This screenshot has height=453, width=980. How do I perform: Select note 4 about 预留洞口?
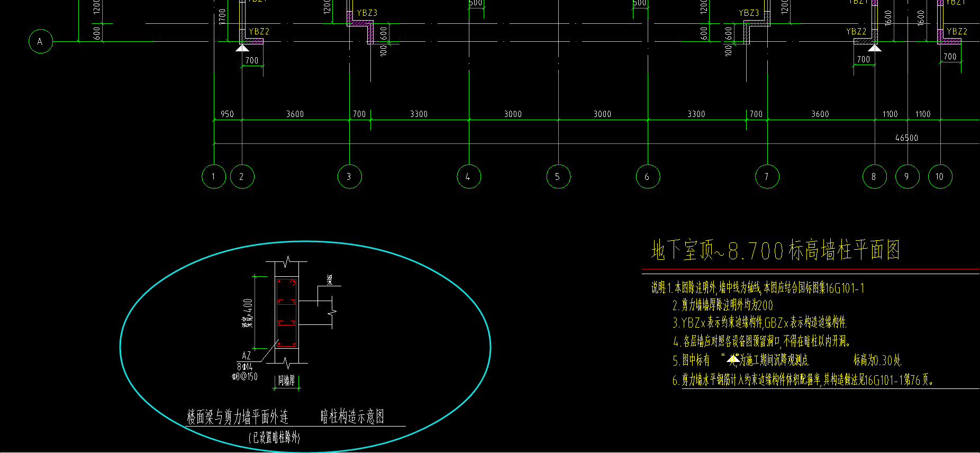tap(761, 341)
